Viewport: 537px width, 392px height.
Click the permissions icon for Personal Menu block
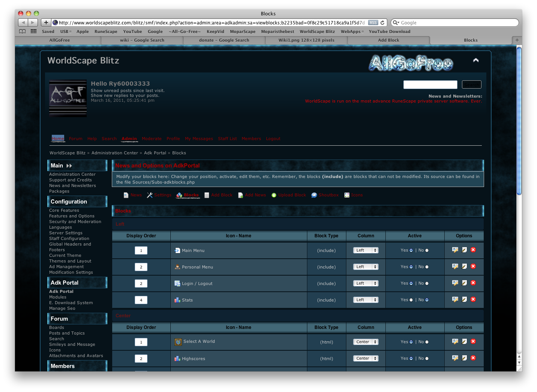(x=455, y=267)
